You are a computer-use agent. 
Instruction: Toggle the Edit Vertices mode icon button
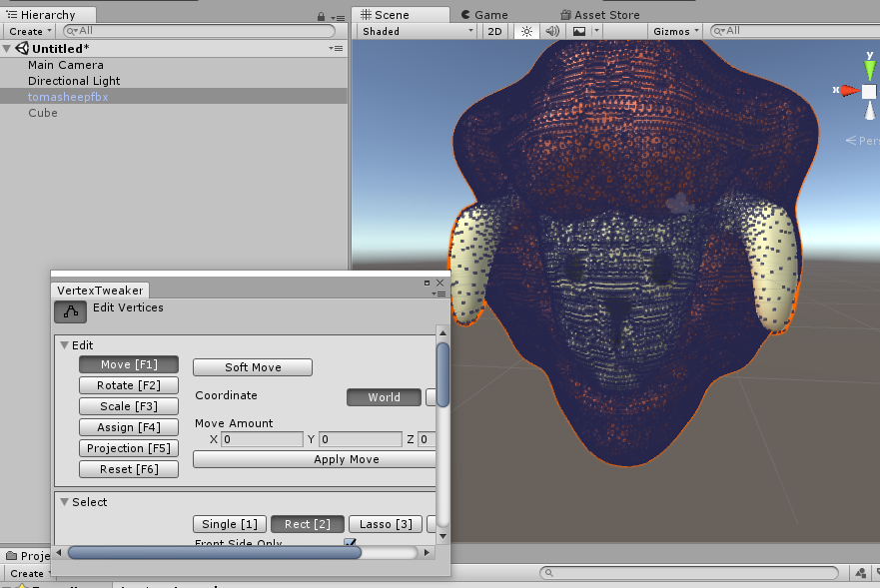tap(70, 311)
